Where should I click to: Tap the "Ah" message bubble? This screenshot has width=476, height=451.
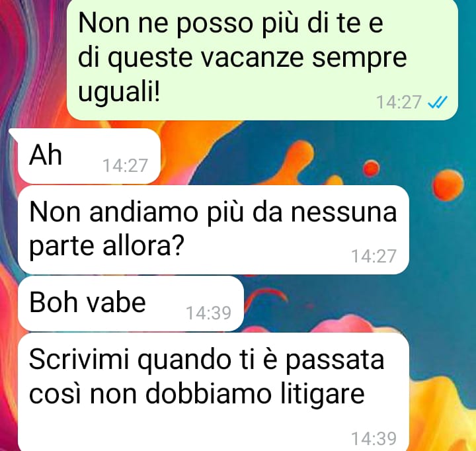tap(89, 156)
